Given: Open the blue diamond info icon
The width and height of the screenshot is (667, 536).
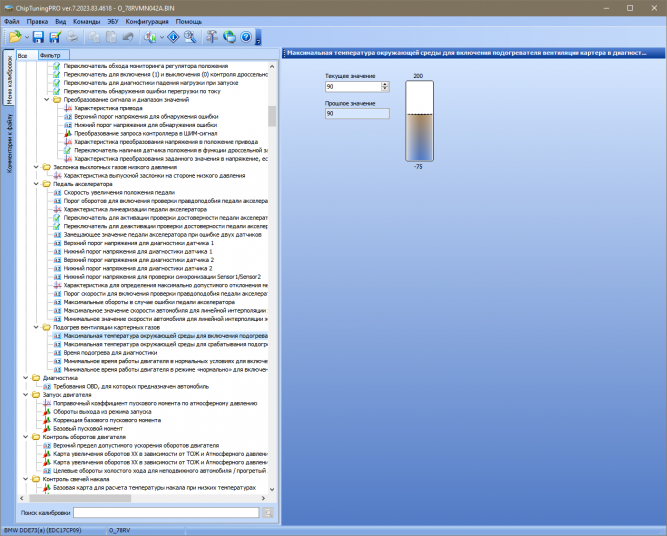Looking at the screenshot, I should pyautogui.click(x=174, y=37).
